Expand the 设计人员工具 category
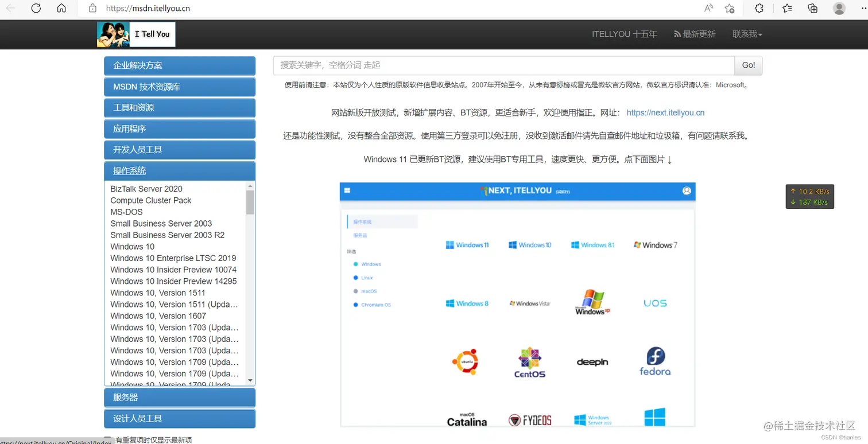868x444 pixels. [180, 419]
